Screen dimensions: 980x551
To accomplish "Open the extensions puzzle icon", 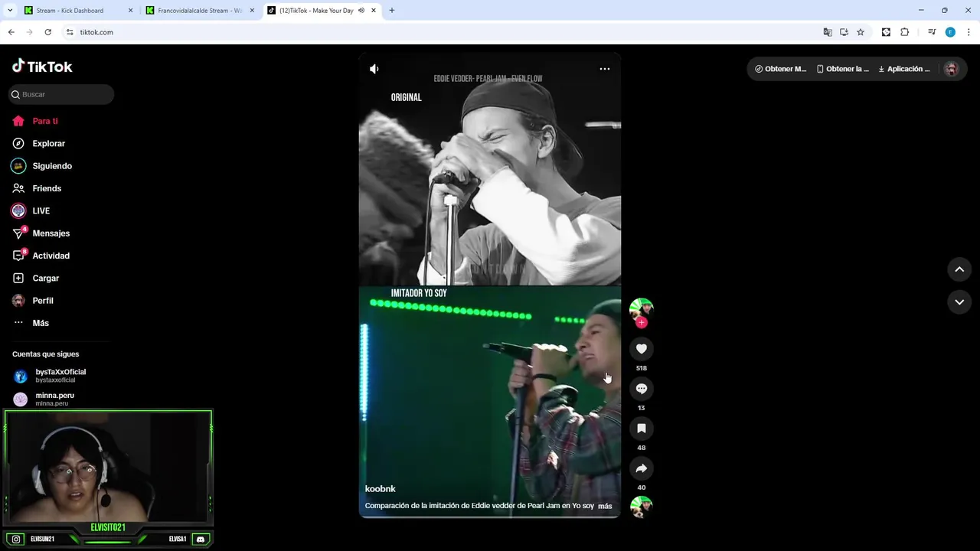I will [905, 32].
